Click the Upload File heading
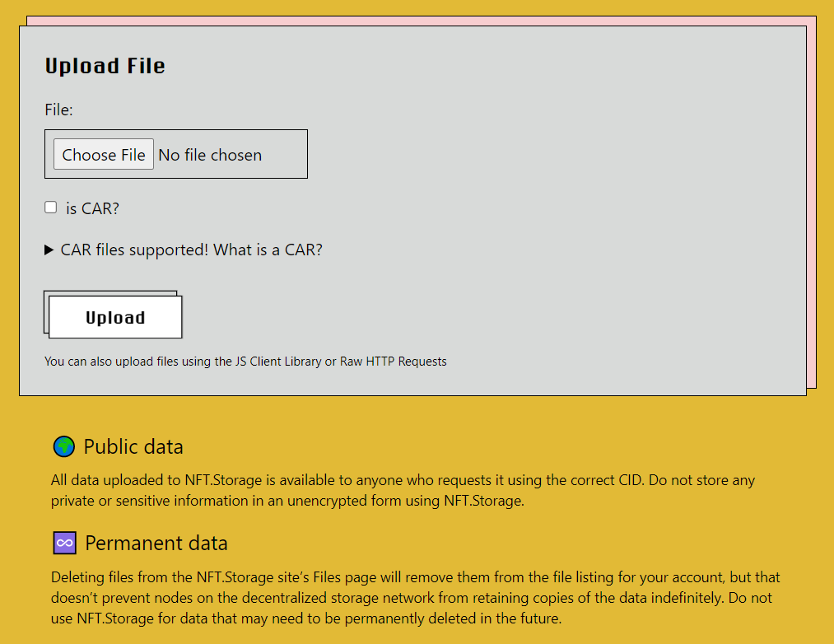Viewport: 834px width, 644px height. pos(105,65)
